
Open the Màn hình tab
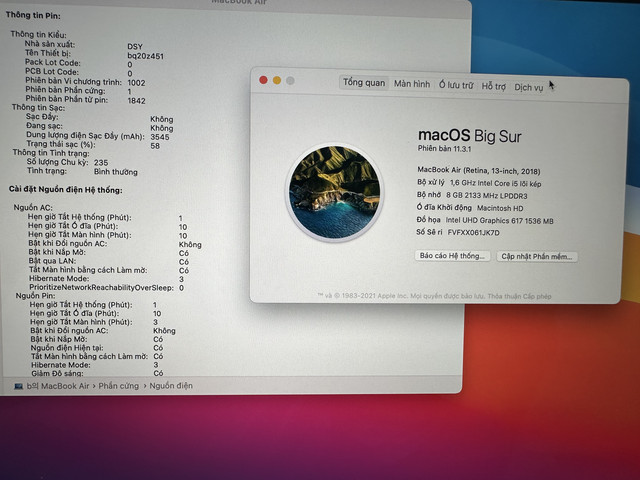pyautogui.click(x=412, y=84)
